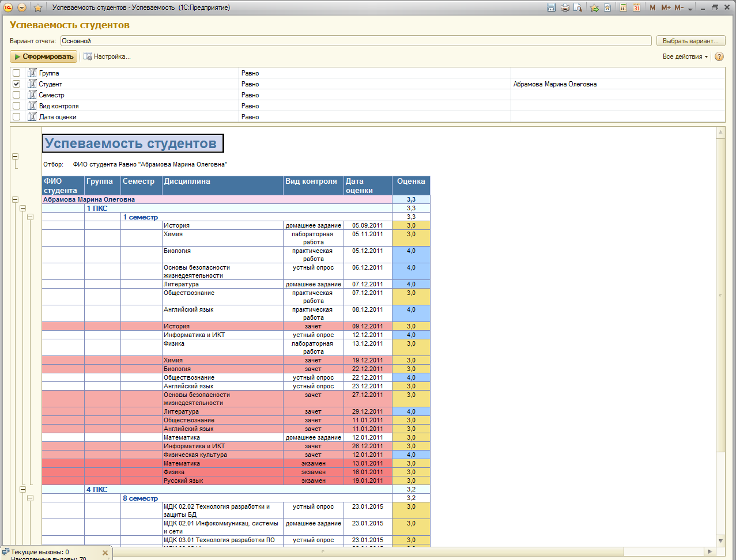Viewport: 736px width, 560px height.
Task: Collapse the Абрамова Марина Олеговна group
Action: tap(16, 200)
